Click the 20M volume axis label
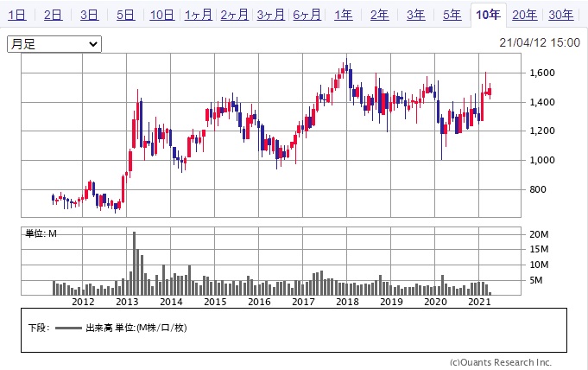The image size is (588, 370). point(539,234)
